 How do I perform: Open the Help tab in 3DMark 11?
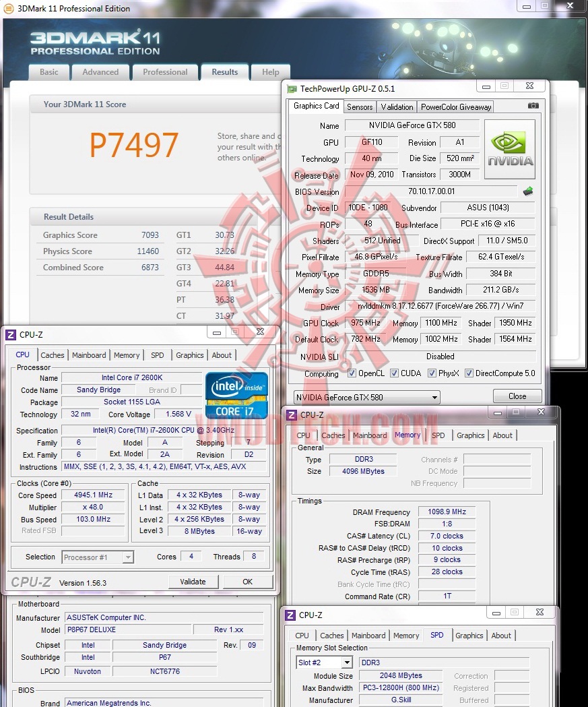coord(270,72)
